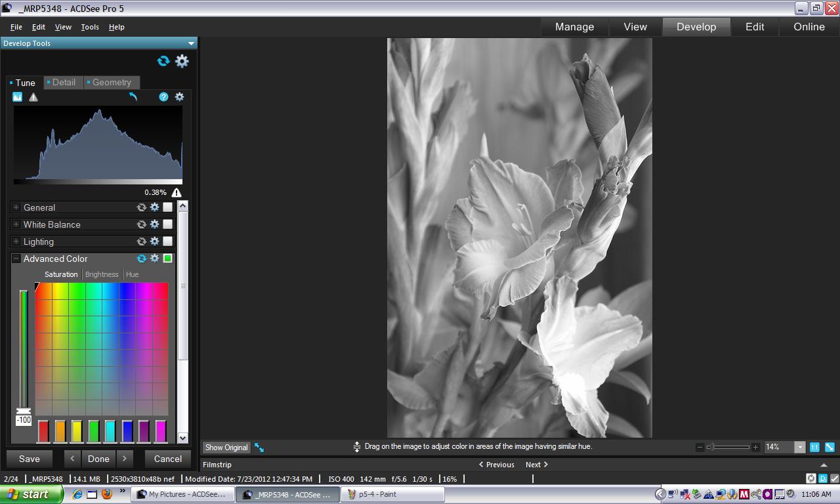Open the White Balance settings gear
Screen dimensions: 840x504
tap(155, 224)
